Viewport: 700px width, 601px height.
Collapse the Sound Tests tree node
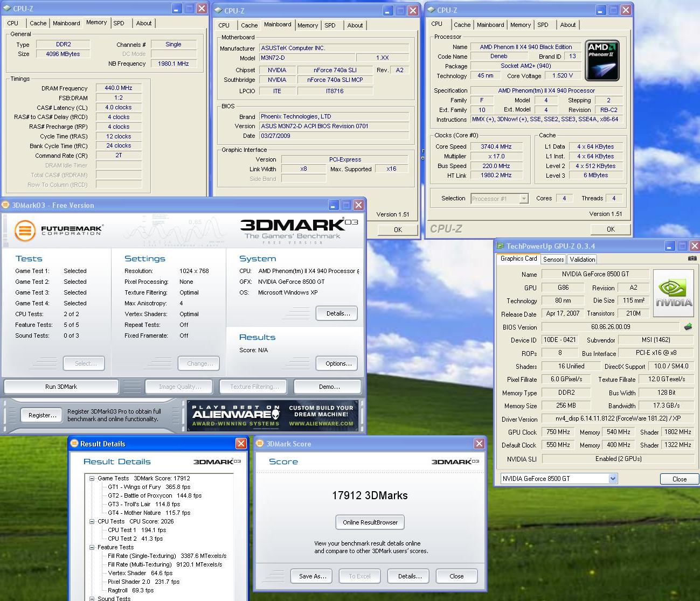tap(92, 598)
